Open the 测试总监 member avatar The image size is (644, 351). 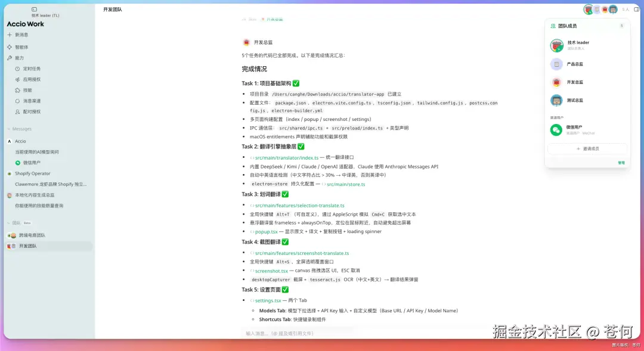556,100
